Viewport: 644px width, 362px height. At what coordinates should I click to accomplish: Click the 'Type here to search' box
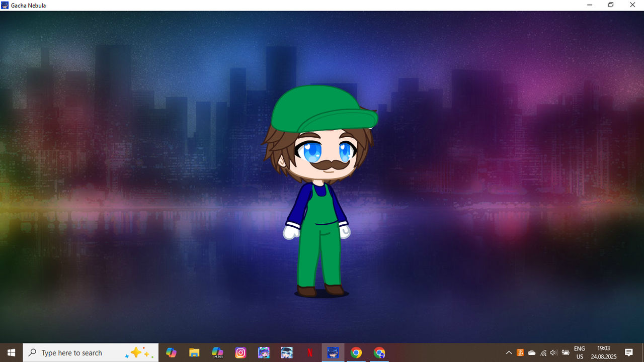(x=91, y=352)
